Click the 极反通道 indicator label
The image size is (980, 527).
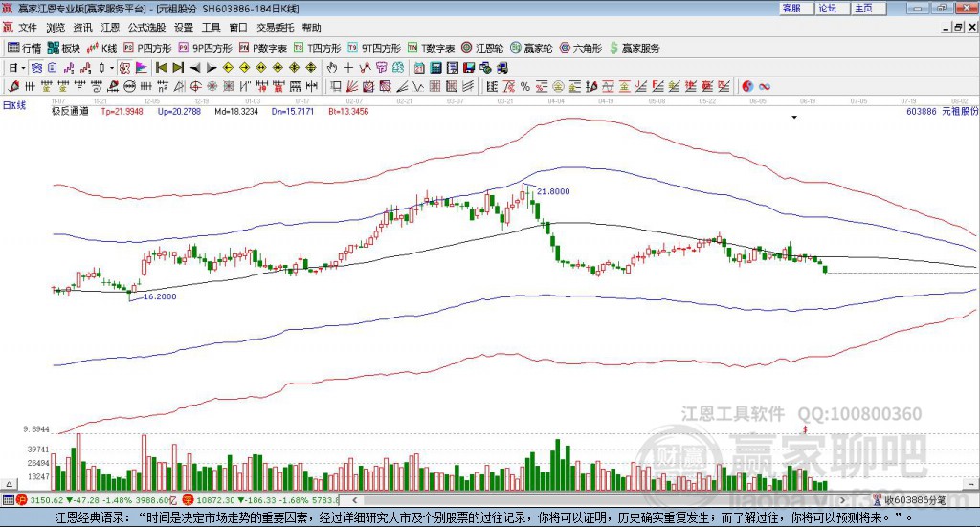[70, 112]
